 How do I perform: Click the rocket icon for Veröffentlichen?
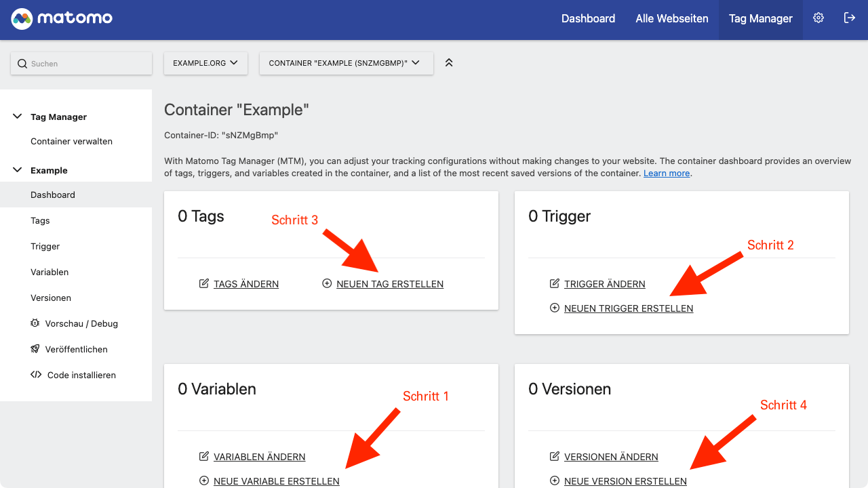(35, 349)
